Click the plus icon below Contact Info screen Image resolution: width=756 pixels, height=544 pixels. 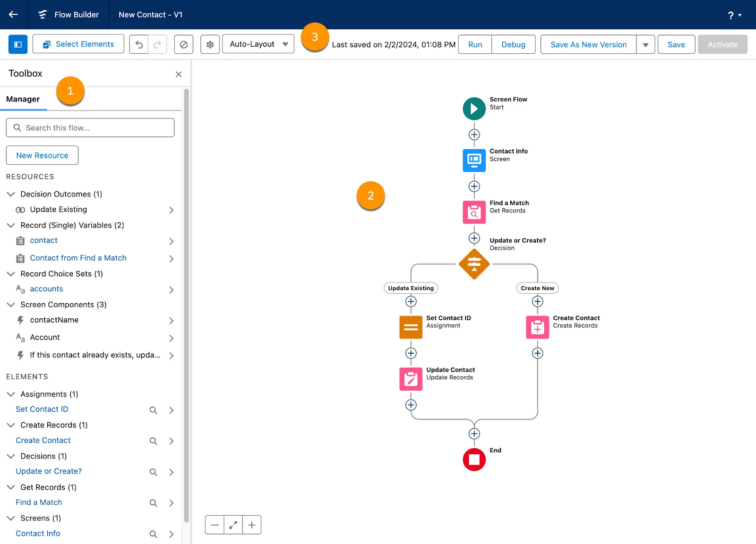tap(474, 186)
